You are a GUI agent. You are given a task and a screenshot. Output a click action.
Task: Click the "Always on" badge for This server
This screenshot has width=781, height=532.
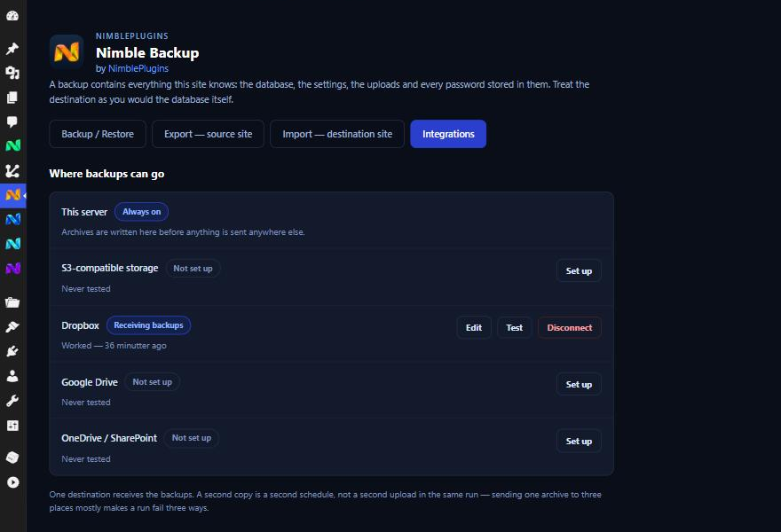[141, 212]
